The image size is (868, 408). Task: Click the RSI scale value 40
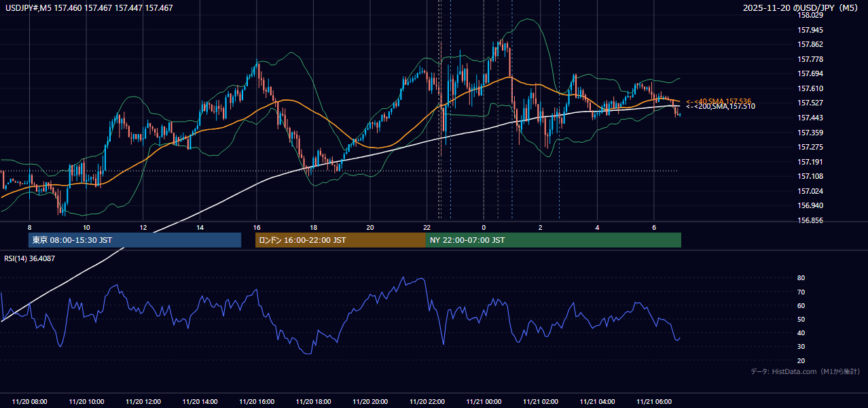pos(801,333)
